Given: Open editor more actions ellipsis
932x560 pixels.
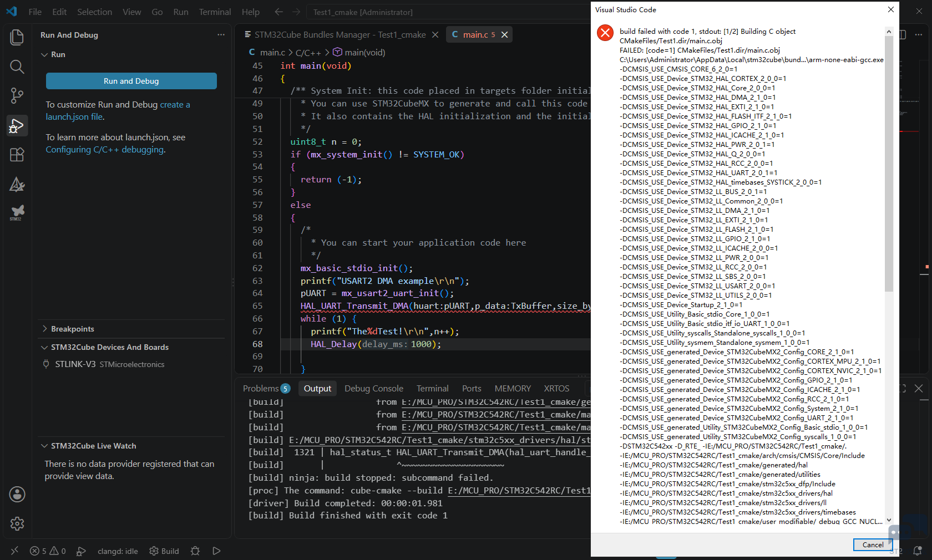Looking at the screenshot, I should [x=919, y=34].
